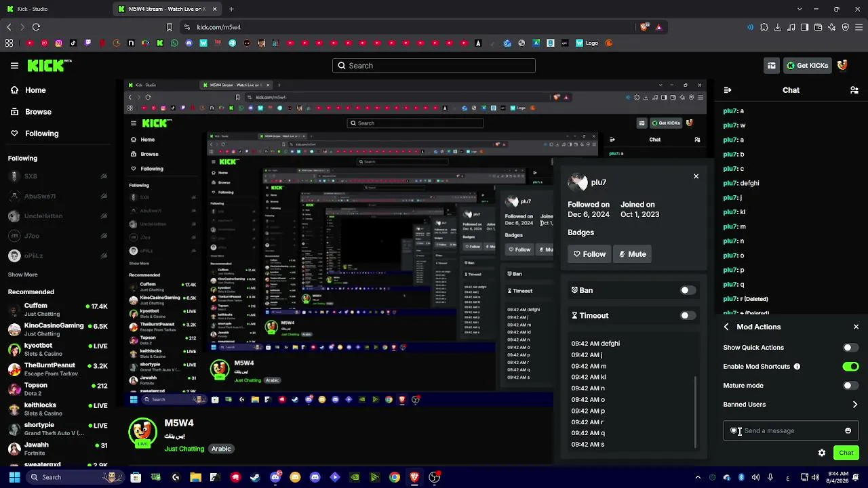The image size is (868, 488).
Task: Select the M5W4 Stream browser tab
Action: tap(167, 9)
